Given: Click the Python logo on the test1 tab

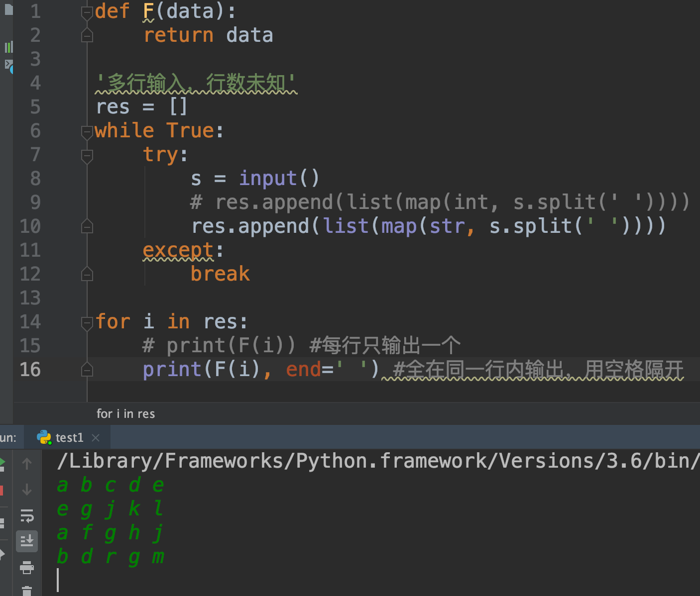Looking at the screenshot, I should click(45, 437).
